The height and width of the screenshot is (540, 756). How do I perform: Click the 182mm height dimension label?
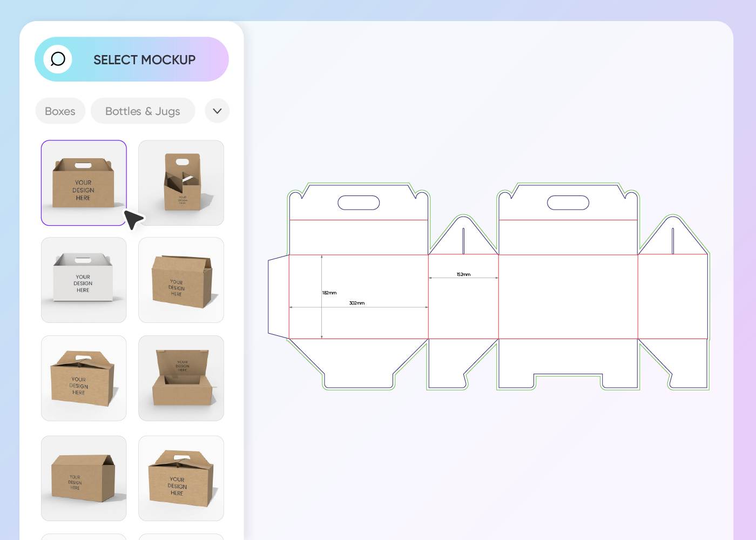pos(329,293)
